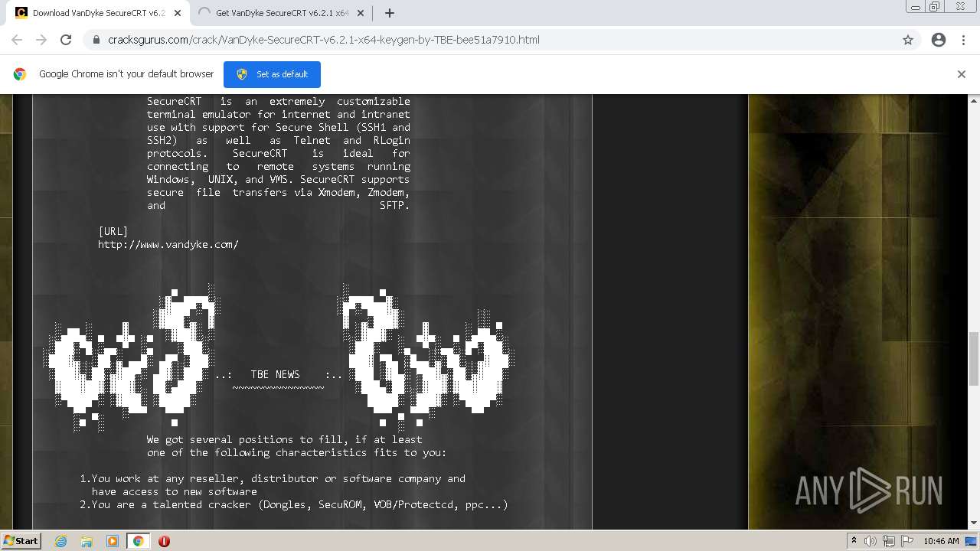This screenshot has height=551, width=980.
Task: Click '2.You are a talented cracker' line
Action: click(x=294, y=504)
